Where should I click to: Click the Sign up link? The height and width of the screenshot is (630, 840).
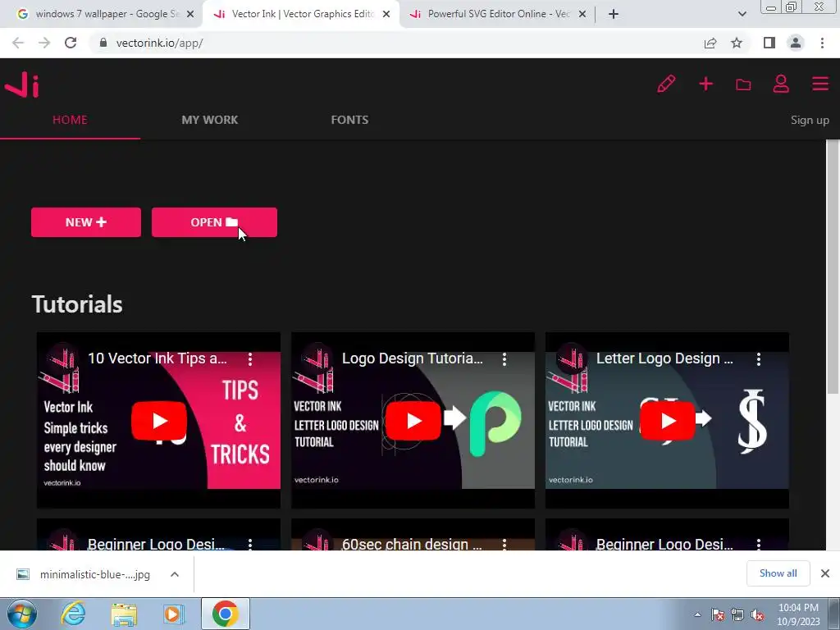810,120
